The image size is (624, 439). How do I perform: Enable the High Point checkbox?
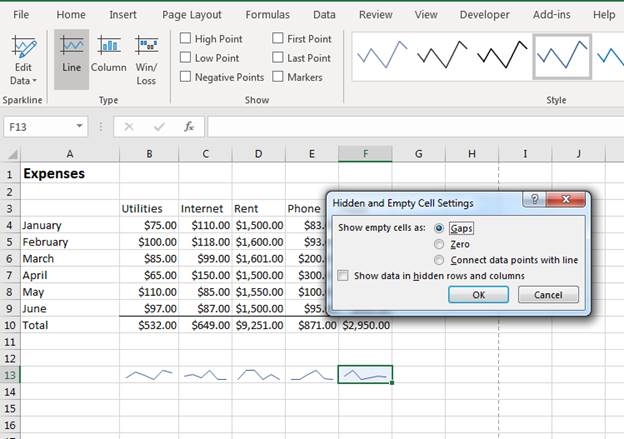pos(185,38)
